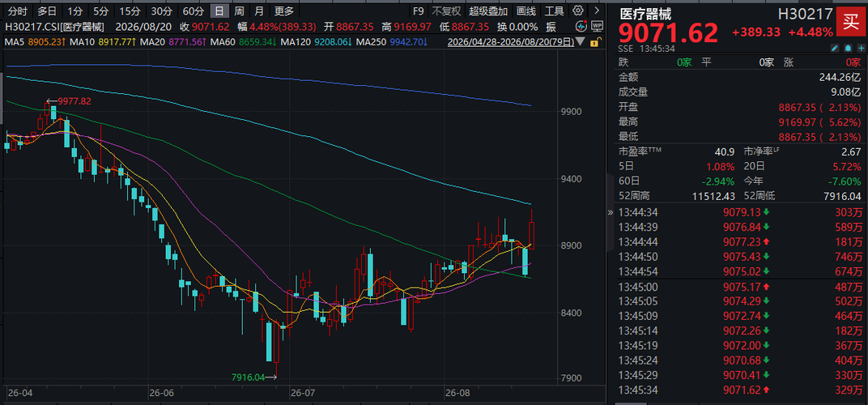The image size is (868, 405).
Task: Click the 医疗器械 name in side panel
Action: (645, 13)
